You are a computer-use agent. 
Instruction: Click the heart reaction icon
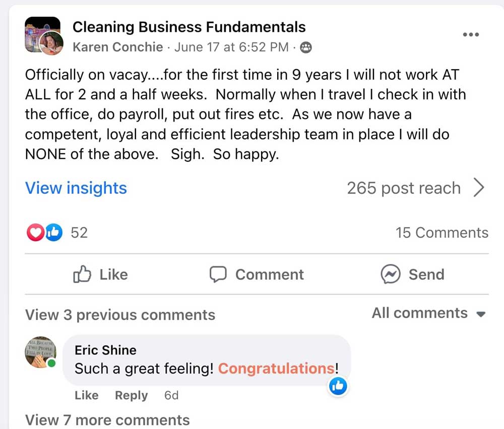[x=35, y=232]
